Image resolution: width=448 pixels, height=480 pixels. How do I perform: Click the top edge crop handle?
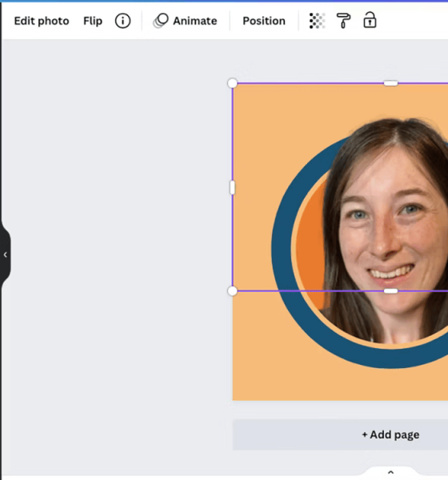(x=390, y=83)
